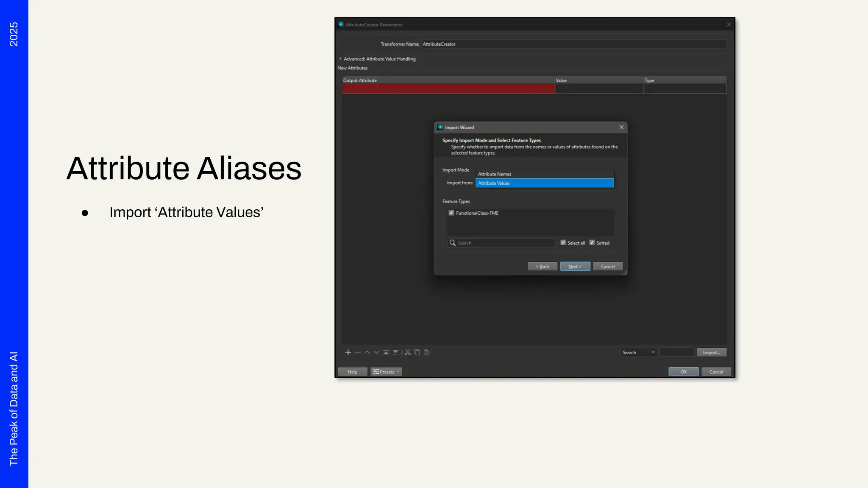This screenshot has height=488, width=868.
Task: Click the Type column header
Action: pos(685,80)
